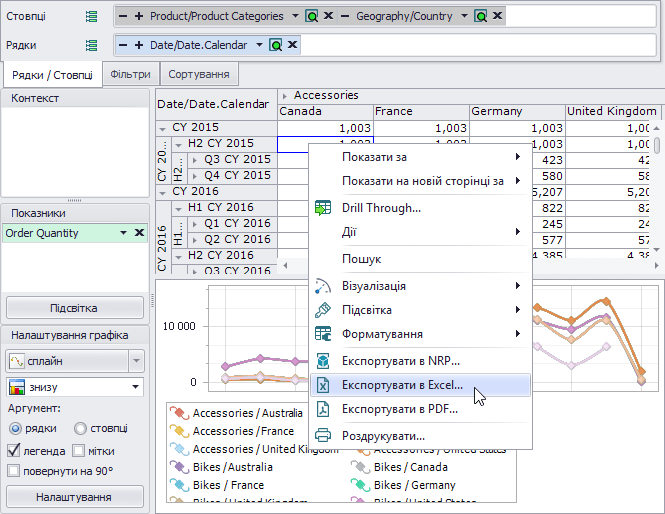665x514 pixels.
Task: Click the Підсвітка button in left panel
Action: pyautogui.click(x=74, y=308)
